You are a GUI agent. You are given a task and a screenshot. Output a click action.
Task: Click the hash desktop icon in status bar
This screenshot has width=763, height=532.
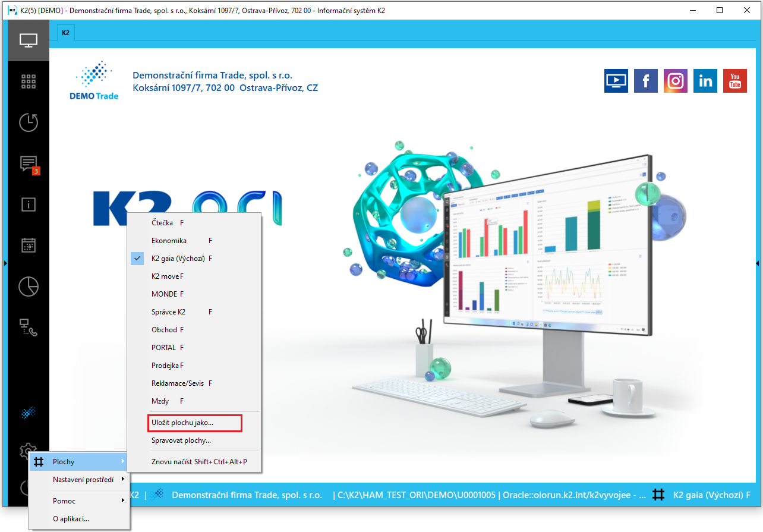tap(658, 495)
